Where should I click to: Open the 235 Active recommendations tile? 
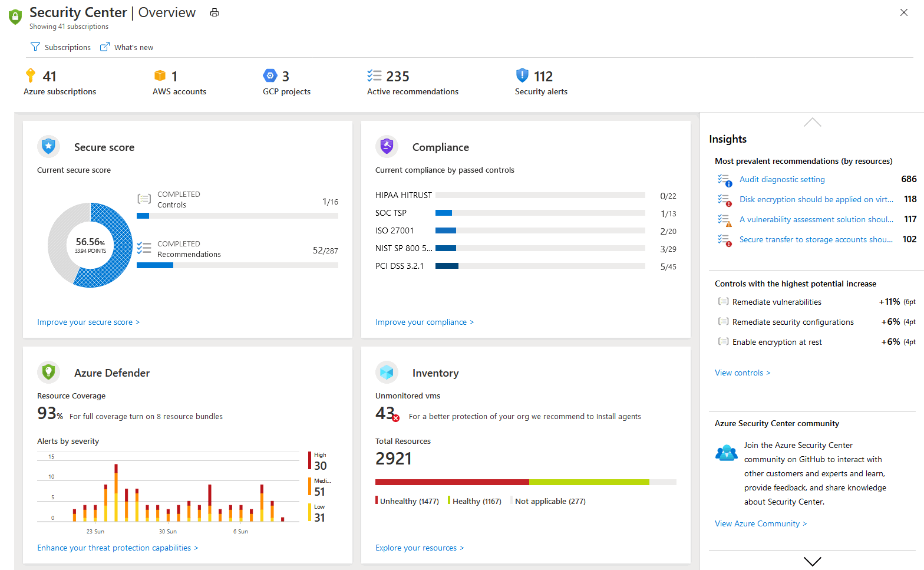click(412, 82)
